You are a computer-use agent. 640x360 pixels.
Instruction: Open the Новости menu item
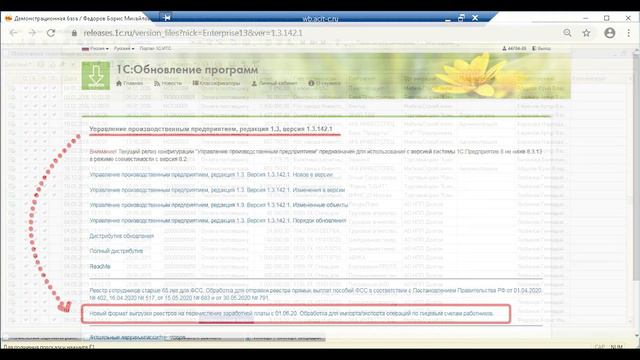tap(168, 83)
